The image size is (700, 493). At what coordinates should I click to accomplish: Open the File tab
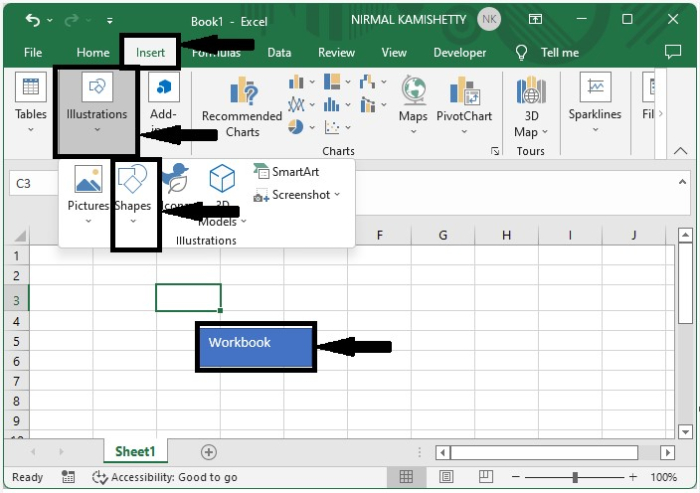point(33,53)
